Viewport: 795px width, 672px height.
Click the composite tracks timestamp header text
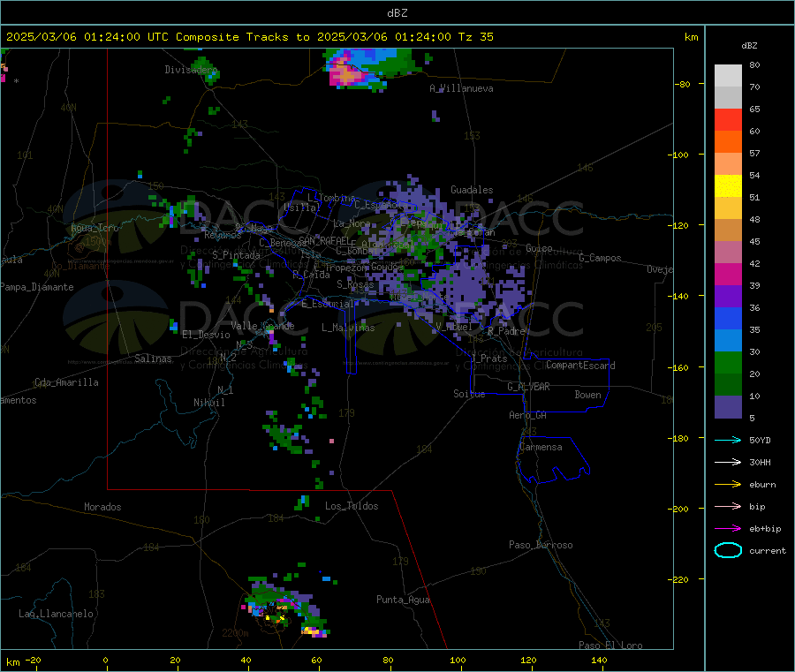click(250, 37)
